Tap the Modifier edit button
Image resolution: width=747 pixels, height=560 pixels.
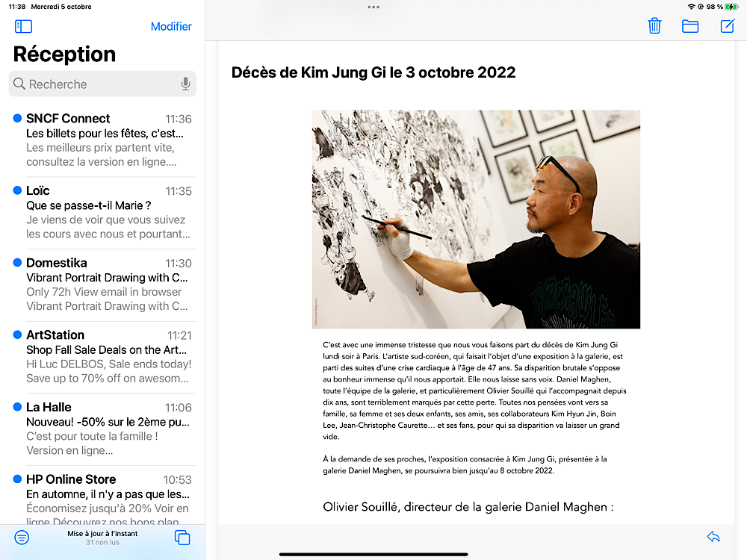coord(171,27)
